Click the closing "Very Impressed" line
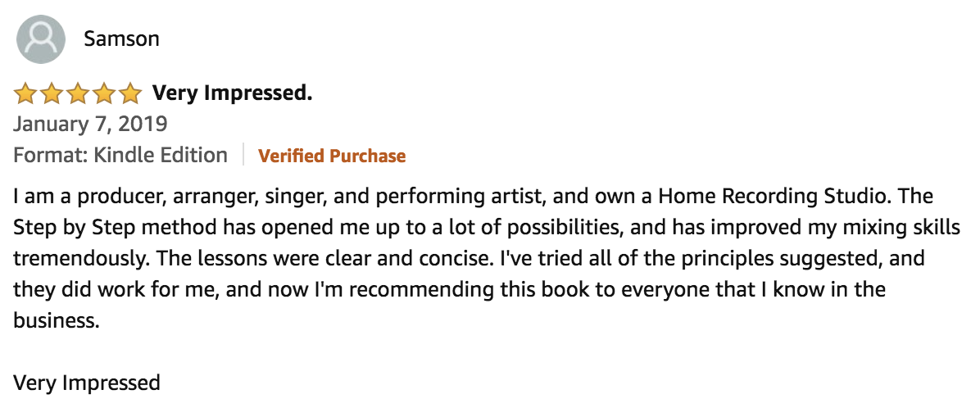Viewport: 980px width, 408px height. click(87, 383)
